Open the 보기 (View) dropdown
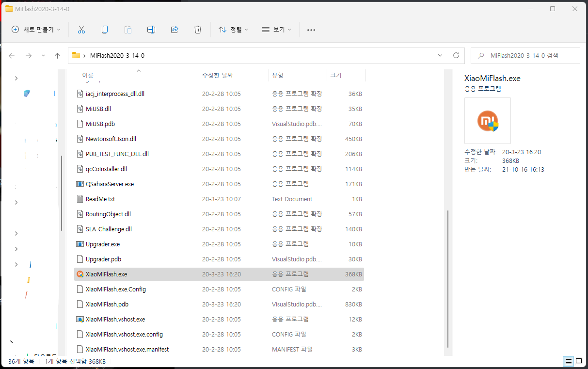This screenshot has width=588, height=369. pos(276,30)
